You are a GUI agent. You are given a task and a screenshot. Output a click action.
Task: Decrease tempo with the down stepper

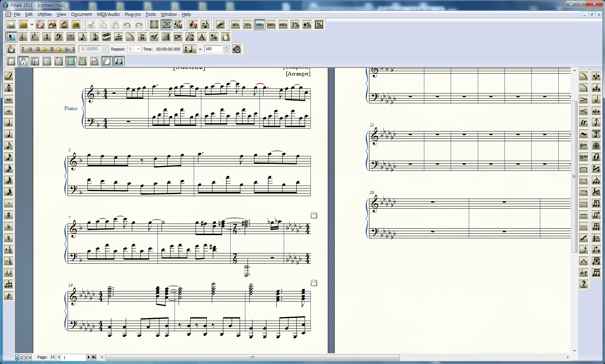coord(226,51)
